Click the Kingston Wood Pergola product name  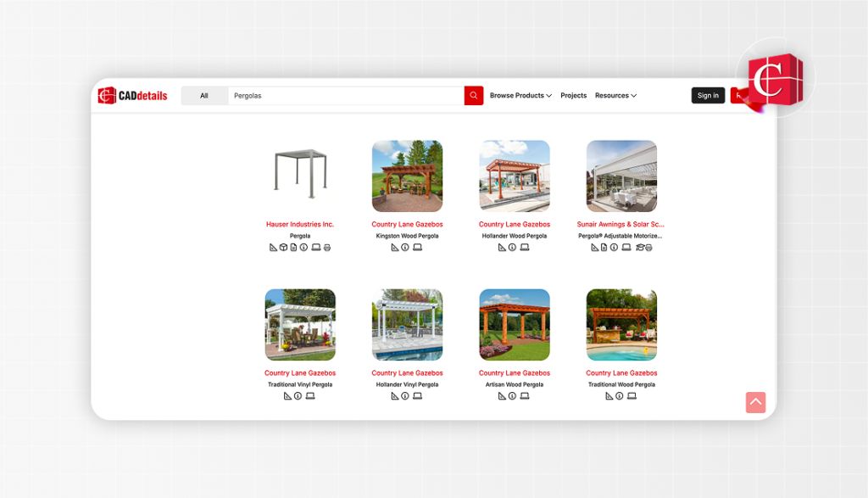tap(407, 236)
